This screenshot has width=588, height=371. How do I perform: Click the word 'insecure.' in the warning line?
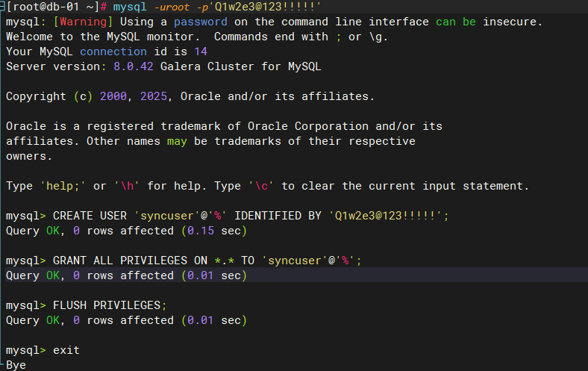[512, 22]
